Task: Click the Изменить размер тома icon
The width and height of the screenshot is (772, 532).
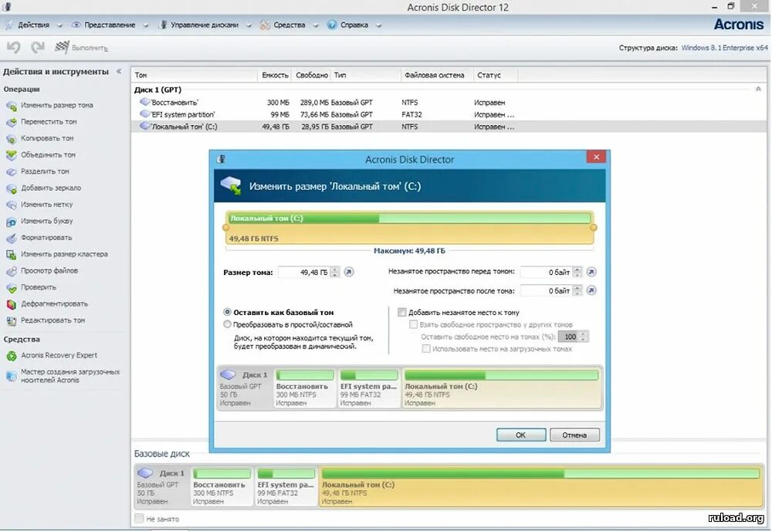Action: (x=12, y=106)
